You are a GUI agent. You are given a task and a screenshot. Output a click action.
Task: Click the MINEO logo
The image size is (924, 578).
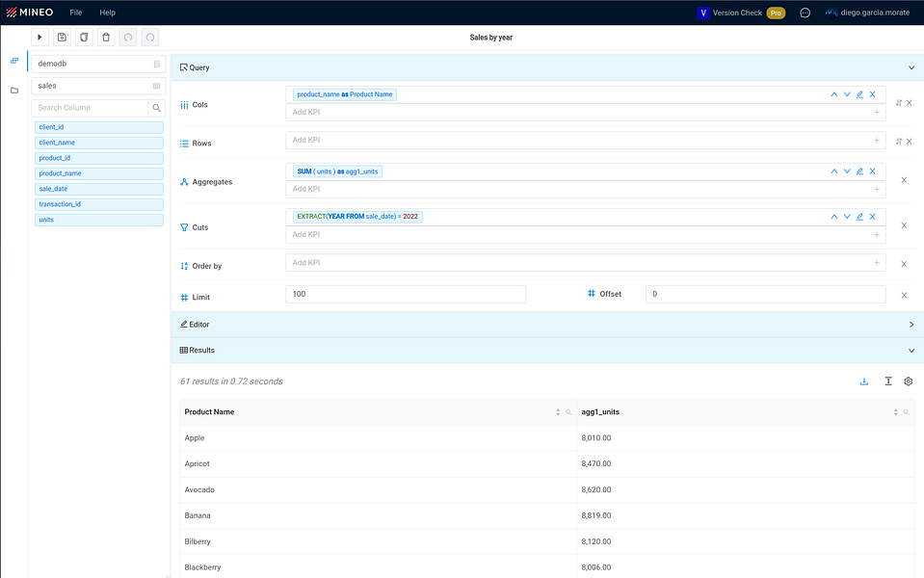[30, 13]
